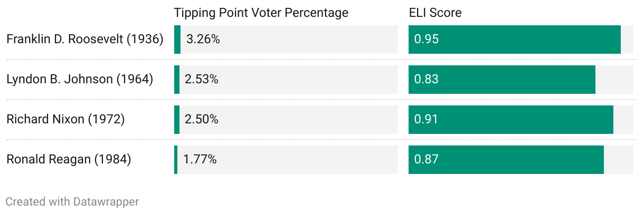
Task: Select the Lyndon B. Johnson (1964) label
Action: (x=80, y=80)
